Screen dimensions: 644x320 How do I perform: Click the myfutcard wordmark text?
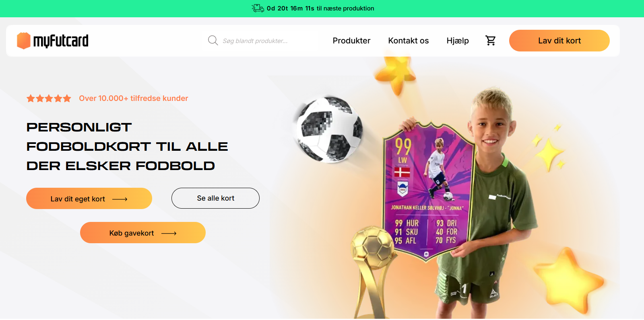[x=61, y=41]
